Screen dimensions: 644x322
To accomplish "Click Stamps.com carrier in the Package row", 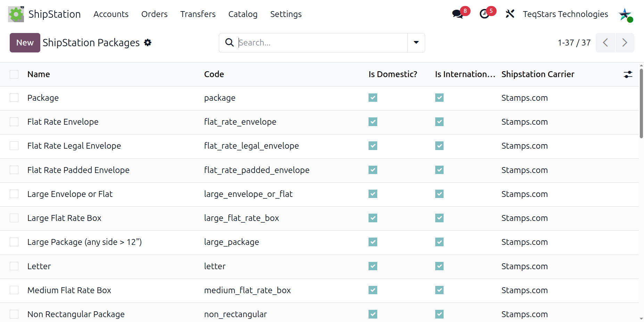I will point(525,98).
